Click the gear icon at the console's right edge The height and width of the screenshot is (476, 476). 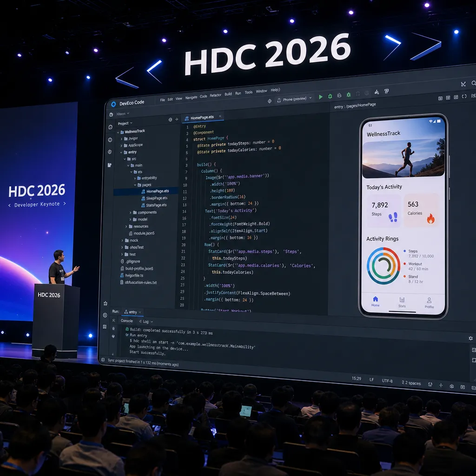coord(470,338)
